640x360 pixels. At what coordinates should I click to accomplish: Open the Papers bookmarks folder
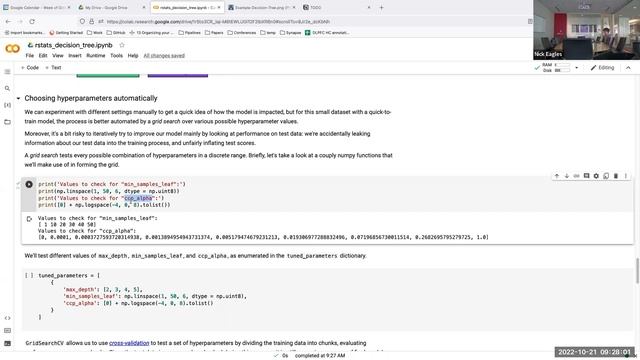(x=214, y=33)
